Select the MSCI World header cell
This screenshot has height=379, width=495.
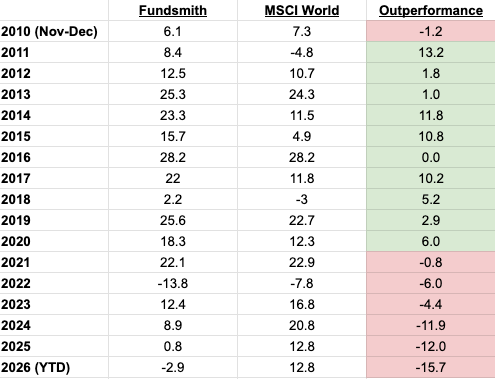(x=302, y=10)
